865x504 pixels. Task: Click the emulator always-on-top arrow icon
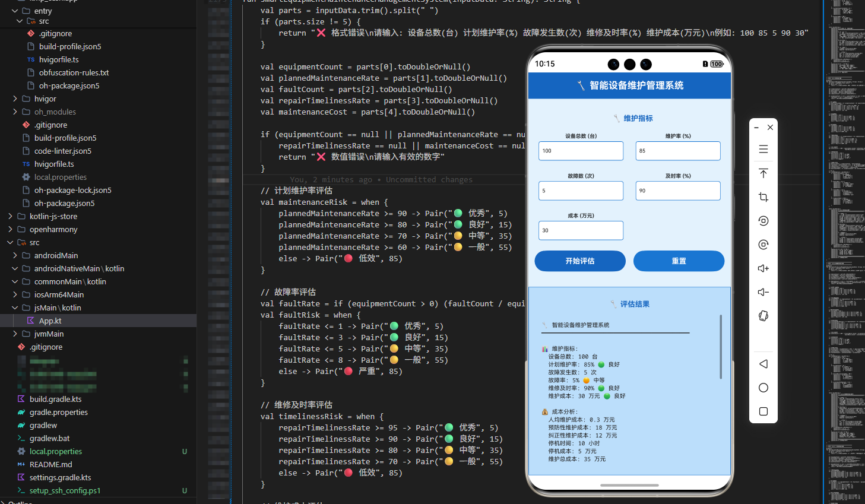(763, 173)
